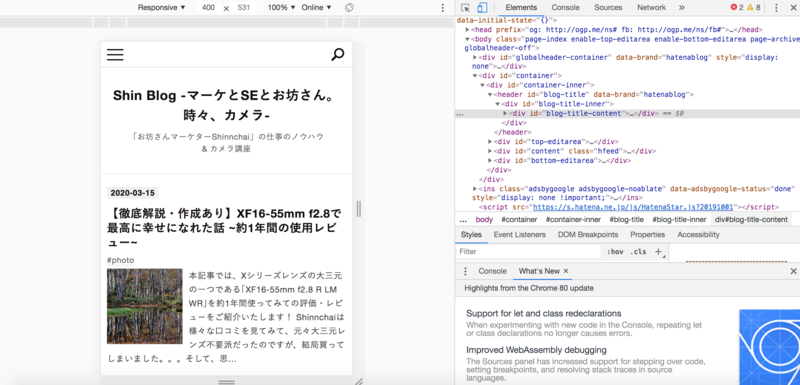Image resolution: width=800 pixels, height=385 pixels.
Task: Toggle the :hov element state button
Action: [x=615, y=252]
